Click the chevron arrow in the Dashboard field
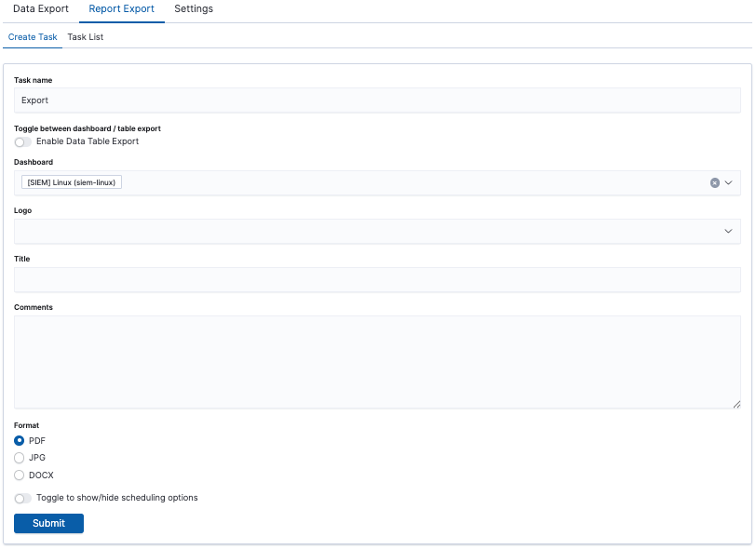Screen dimensions: 756x549 point(729,183)
